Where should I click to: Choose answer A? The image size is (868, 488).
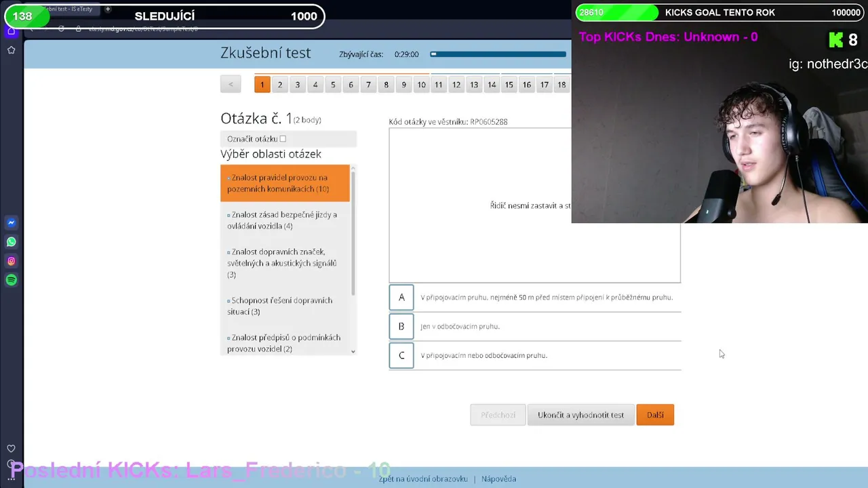(401, 297)
